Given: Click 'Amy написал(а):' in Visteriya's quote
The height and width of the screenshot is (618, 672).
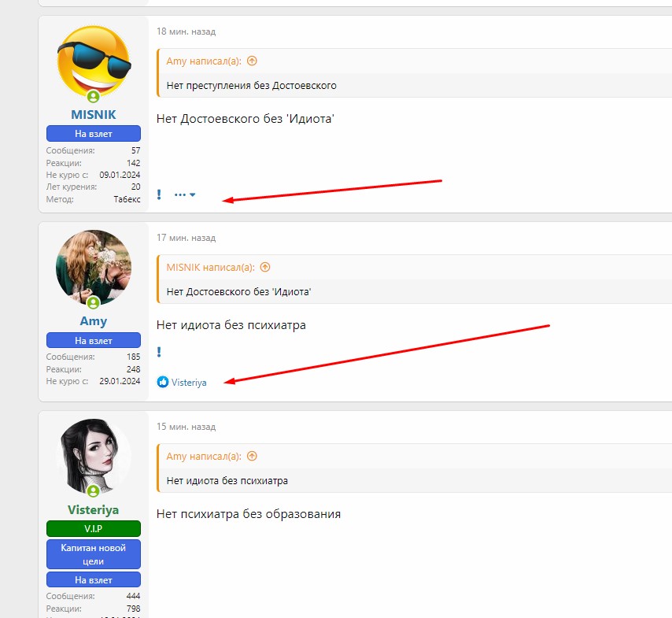Looking at the screenshot, I should [204, 456].
